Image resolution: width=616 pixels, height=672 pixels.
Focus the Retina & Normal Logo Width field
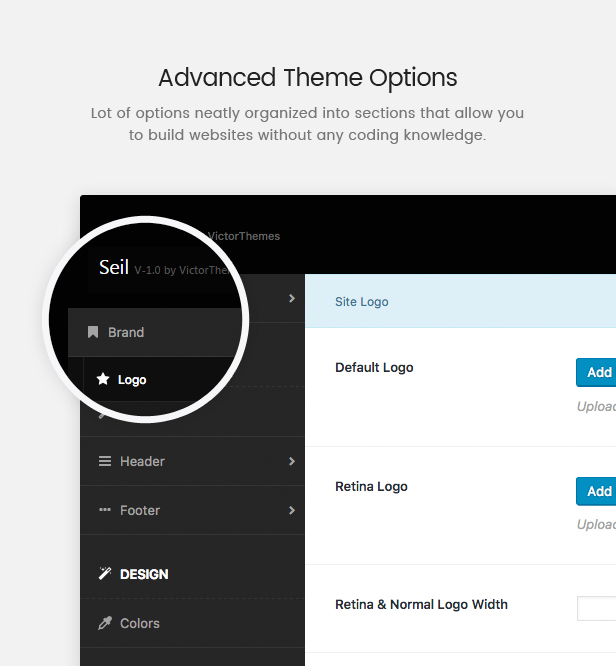pyautogui.click(x=597, y=608)
